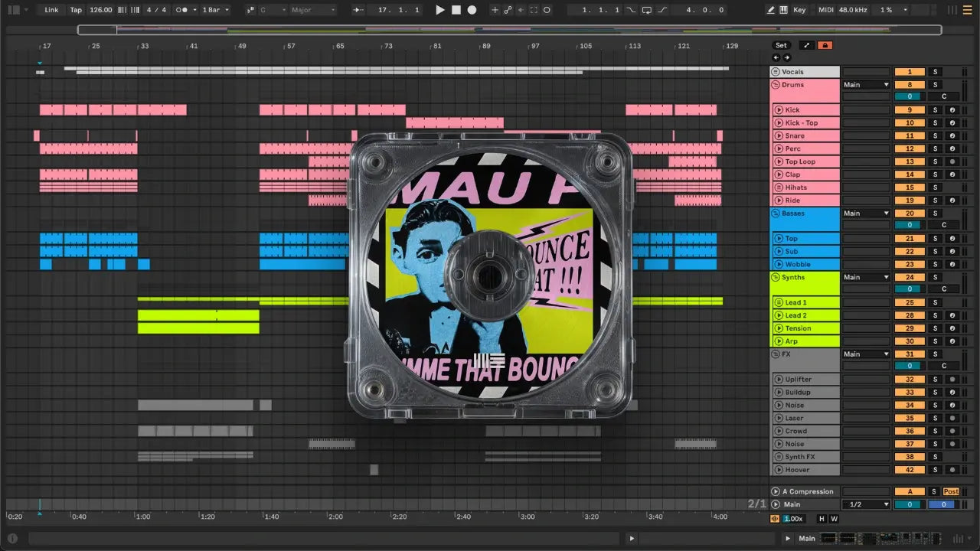The width and height of the screenshot is (980, 551).
Task: Open the Main output 1/2 dropdown
Action: click(866, 504)
